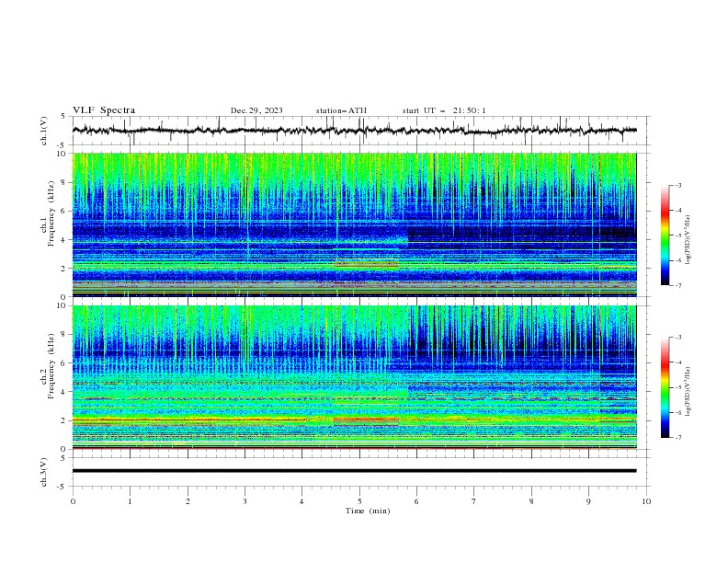Select the "start UT = 21:50:1" text
This screenshot has width=728, height=563.
(444, 110)
